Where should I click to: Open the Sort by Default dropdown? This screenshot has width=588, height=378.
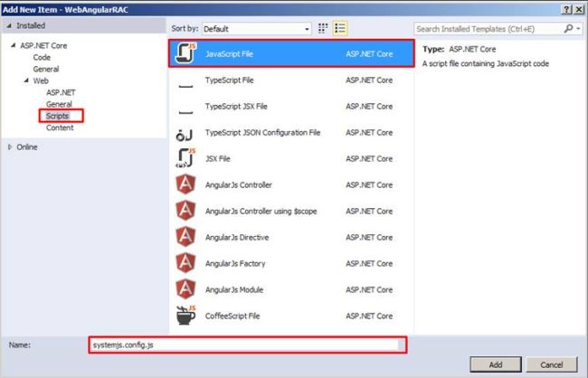[x=257, y=29]
